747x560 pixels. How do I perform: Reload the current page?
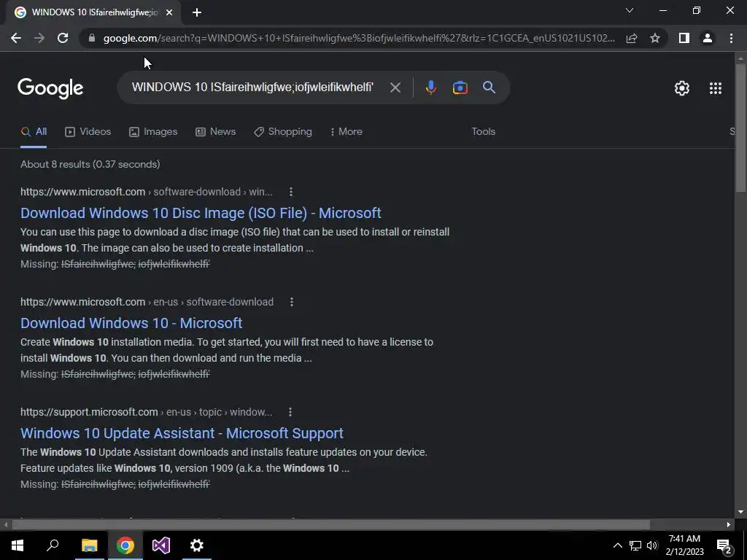[63, 38]
